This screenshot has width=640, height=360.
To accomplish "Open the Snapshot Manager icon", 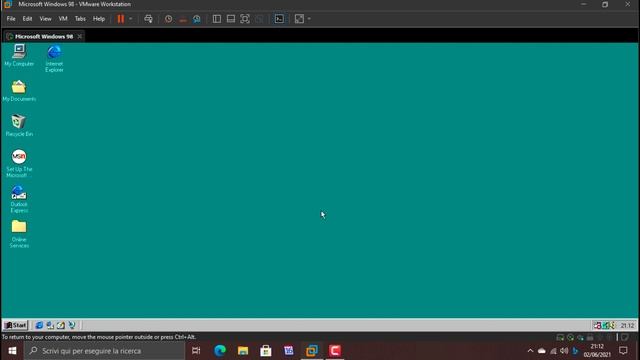I will click(197, 19).
